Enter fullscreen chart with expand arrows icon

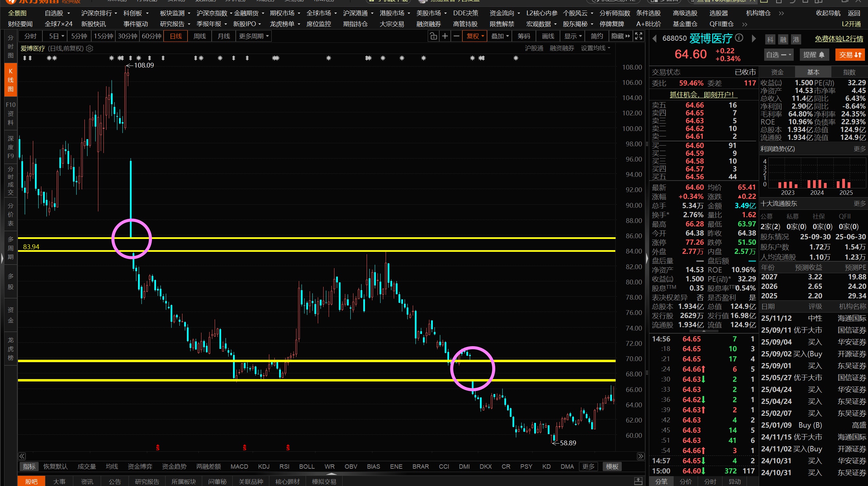638,36
